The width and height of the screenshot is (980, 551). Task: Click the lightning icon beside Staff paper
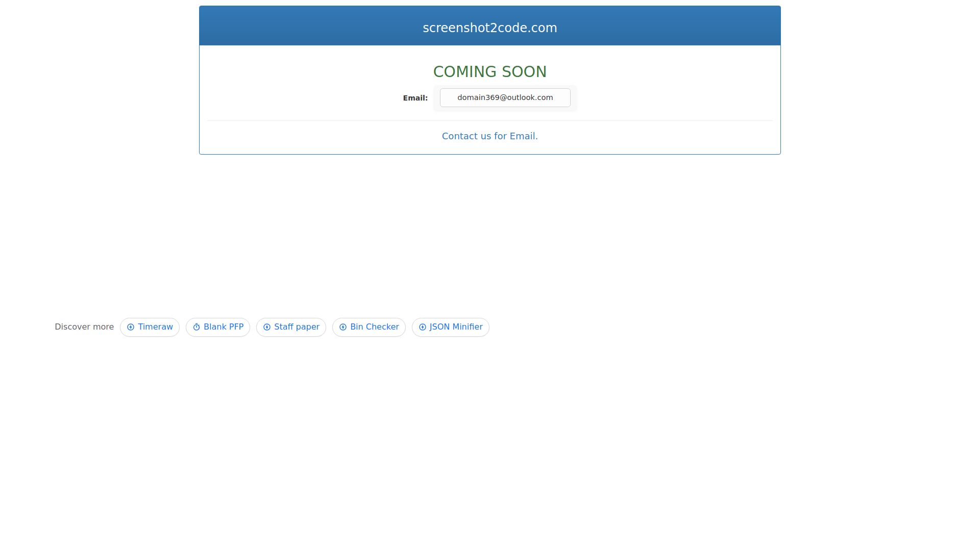267,327
